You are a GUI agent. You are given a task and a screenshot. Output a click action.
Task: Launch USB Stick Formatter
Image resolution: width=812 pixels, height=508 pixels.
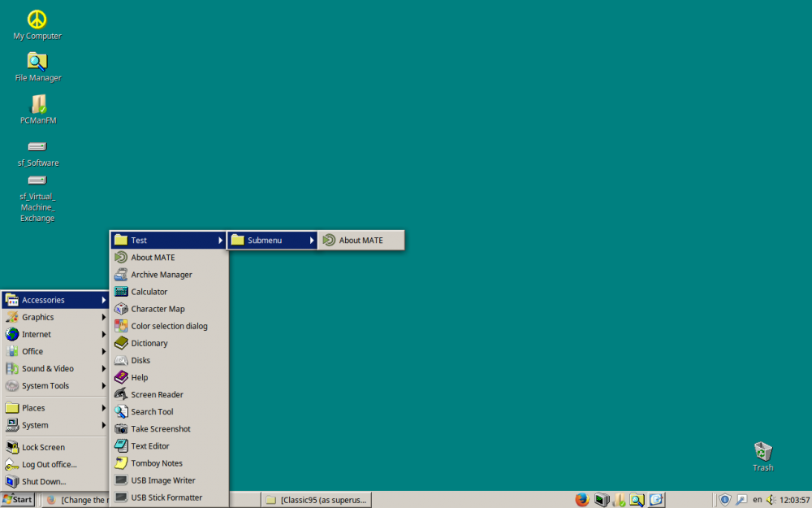click(169, 497)
